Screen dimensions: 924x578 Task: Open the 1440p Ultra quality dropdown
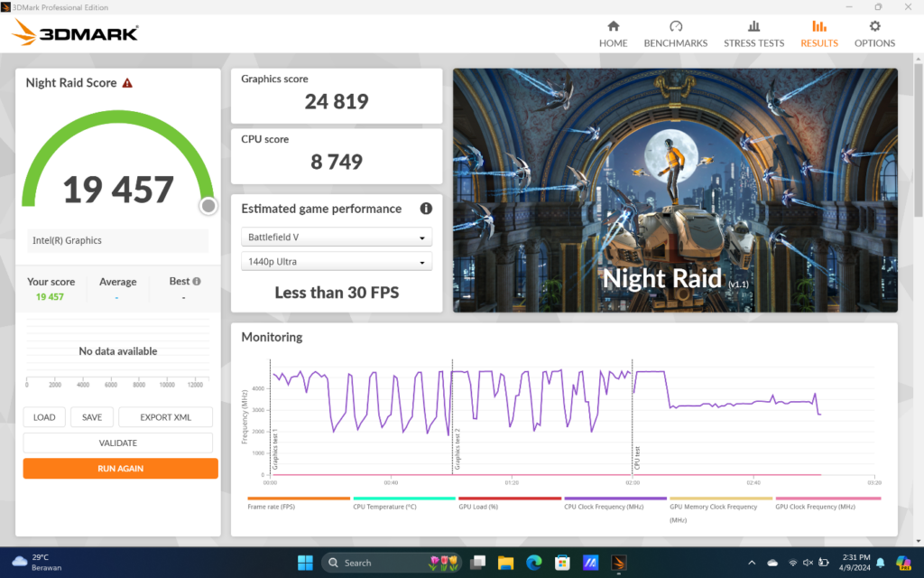click(336, 260)
